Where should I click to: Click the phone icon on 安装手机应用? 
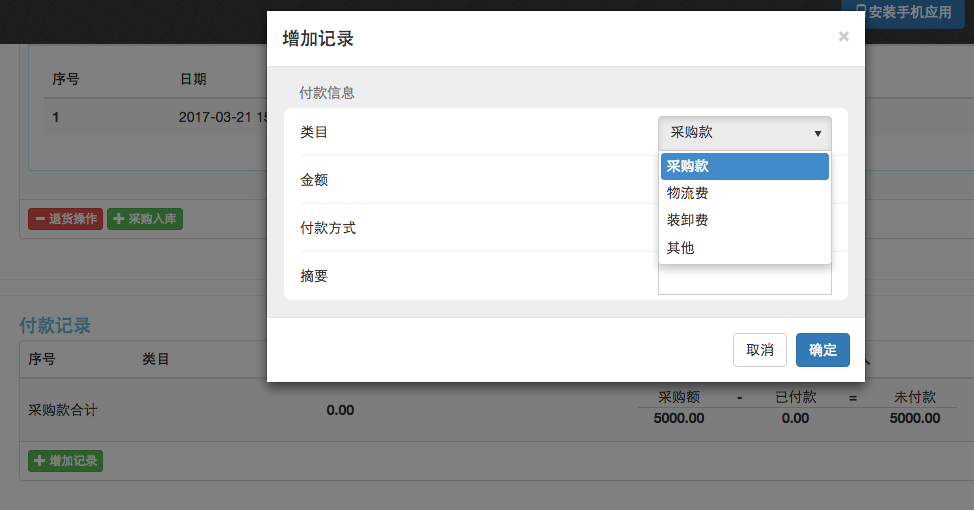point(860,13)
